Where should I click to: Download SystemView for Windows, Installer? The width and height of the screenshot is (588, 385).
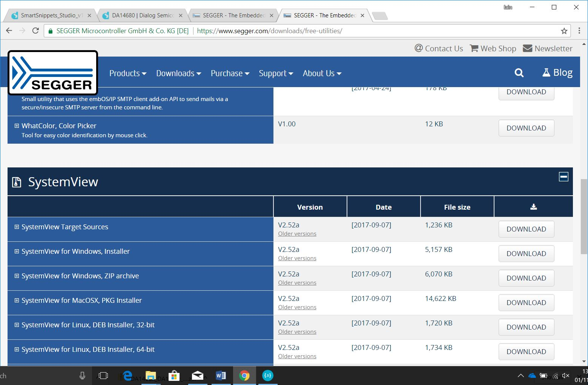coord(526,253)
